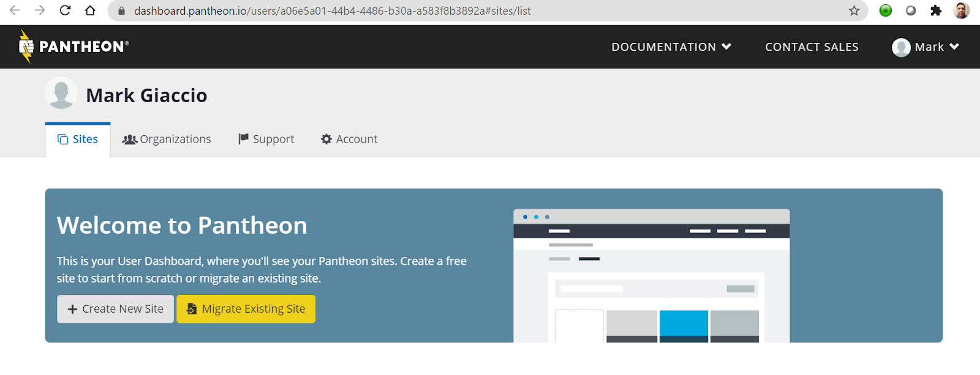Click the Welcome to Pantheon heading
Image resolution: width=980 pixels, height=375 pixels.
click(182, 226)
